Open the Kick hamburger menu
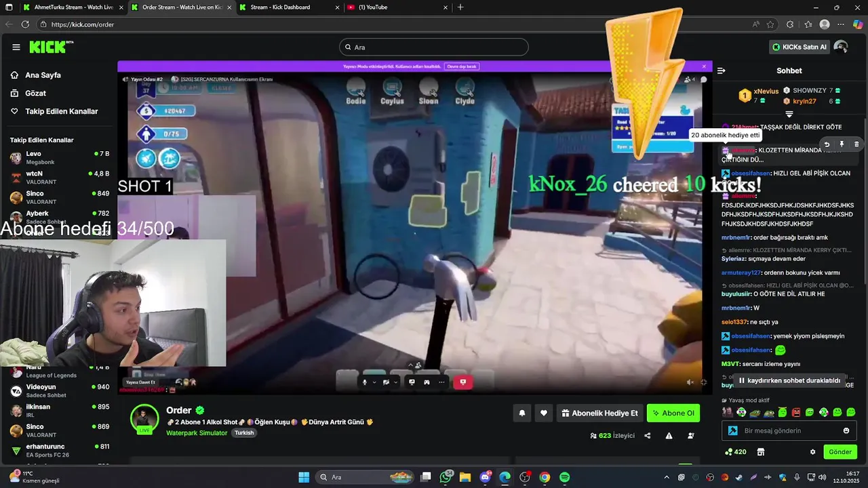The height and width of the screenshot is (488, 868). pyautogui.click(x=16, y=47)
